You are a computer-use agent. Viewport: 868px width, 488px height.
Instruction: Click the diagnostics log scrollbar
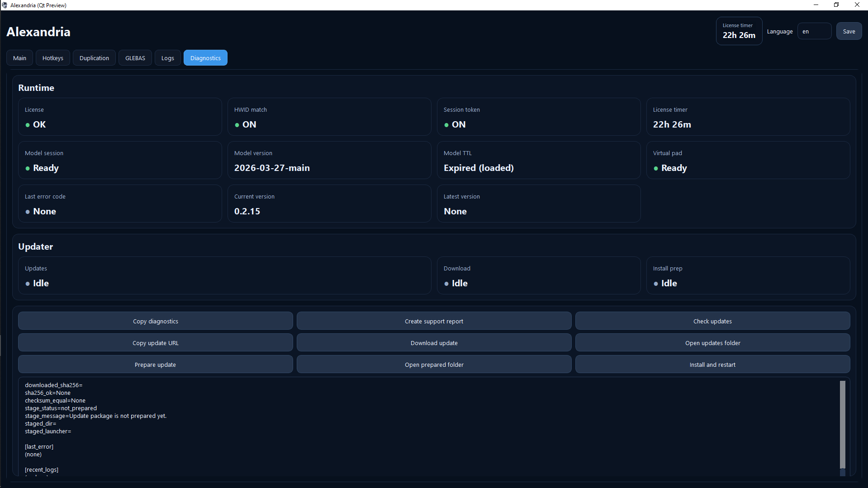click(x=843, y=425)
